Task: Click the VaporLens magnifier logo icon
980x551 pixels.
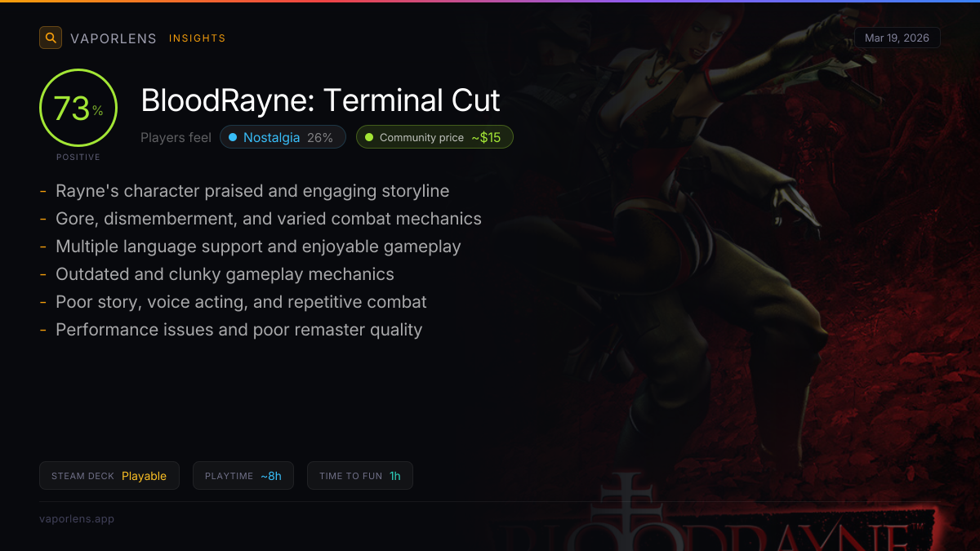Action: [51, 38]
